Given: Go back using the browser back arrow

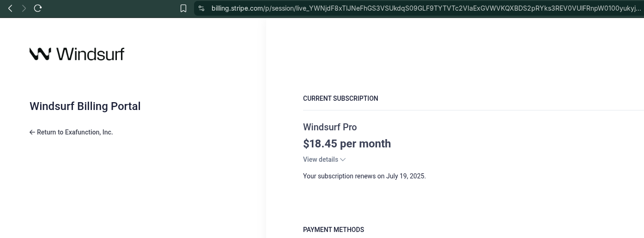Looking at the screenshot, I should click(x=10, y=8).
